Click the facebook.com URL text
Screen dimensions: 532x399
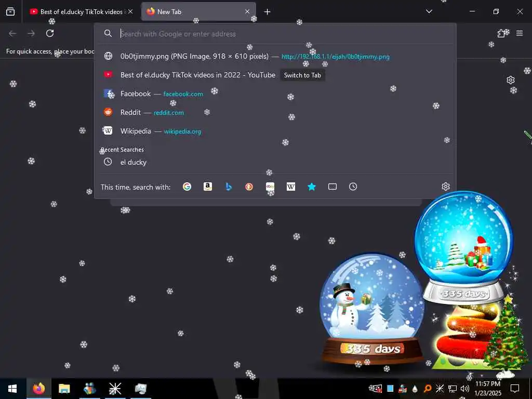[x=183, y=94]
